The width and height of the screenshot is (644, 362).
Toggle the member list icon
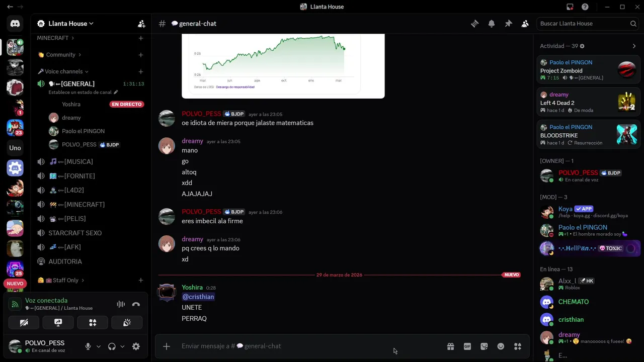click(525, 24)
